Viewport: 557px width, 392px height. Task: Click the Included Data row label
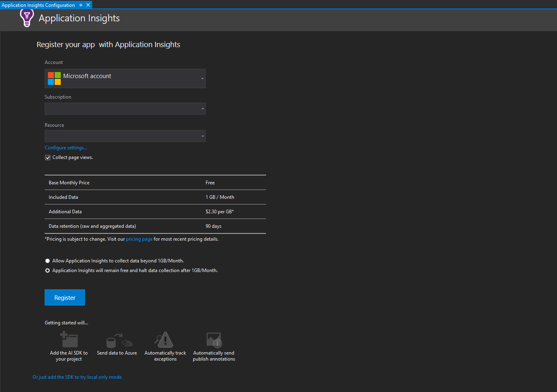(63, 197)
